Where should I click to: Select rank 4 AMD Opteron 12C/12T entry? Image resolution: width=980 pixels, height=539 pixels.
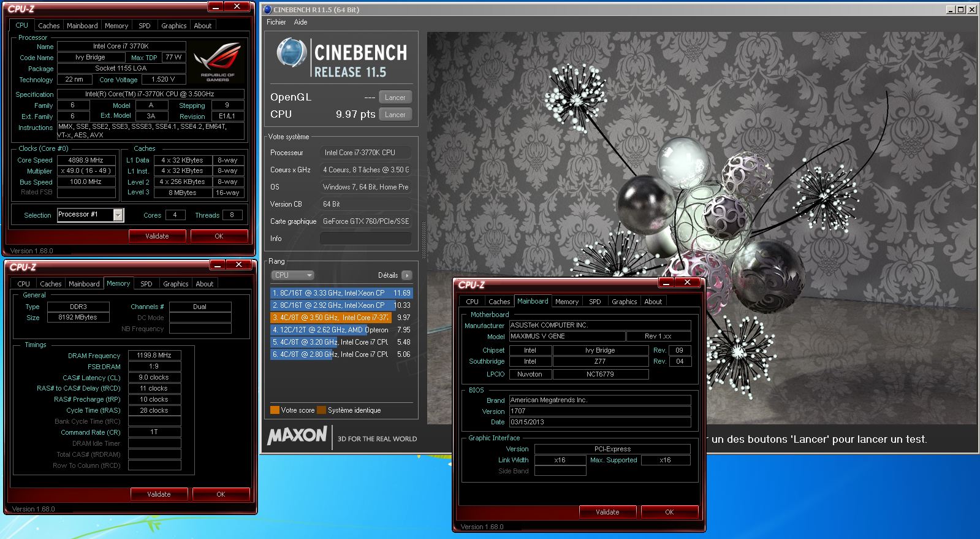pos(341,330)
